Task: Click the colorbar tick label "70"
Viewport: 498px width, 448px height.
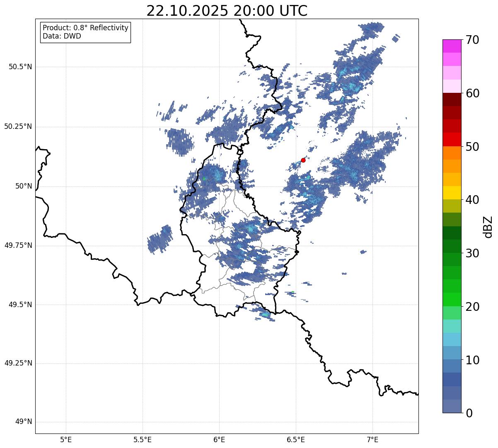Action: click(472, 40)
